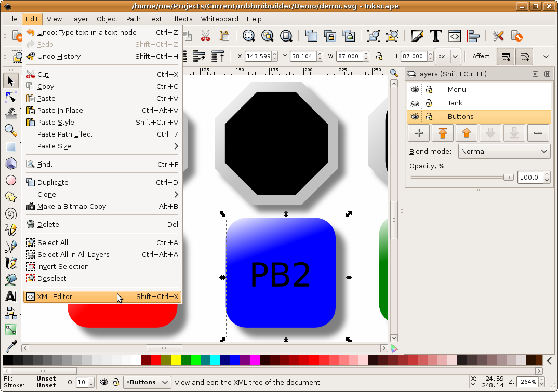Click the Cut scissors toolbar icon

pyautogui.click(x=205, y=36)
